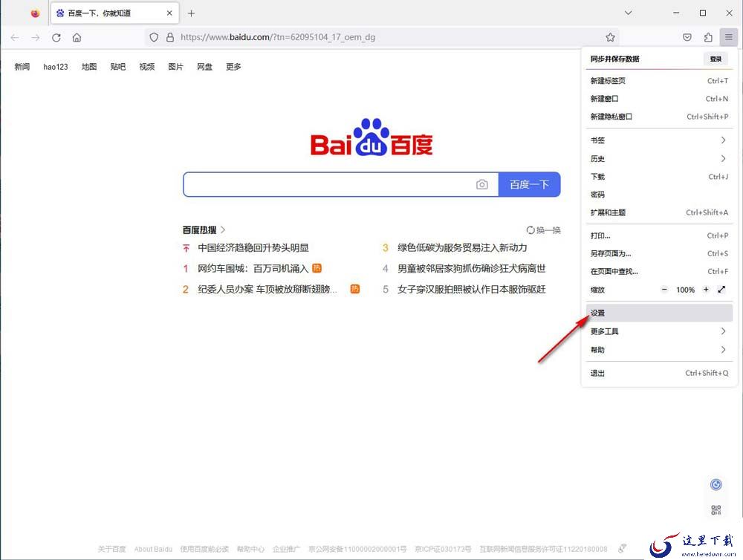Image resolution: width=743 pixels, height=560 pixels.
Task: Open the list all tabs chevron
Action: [628, 13]
